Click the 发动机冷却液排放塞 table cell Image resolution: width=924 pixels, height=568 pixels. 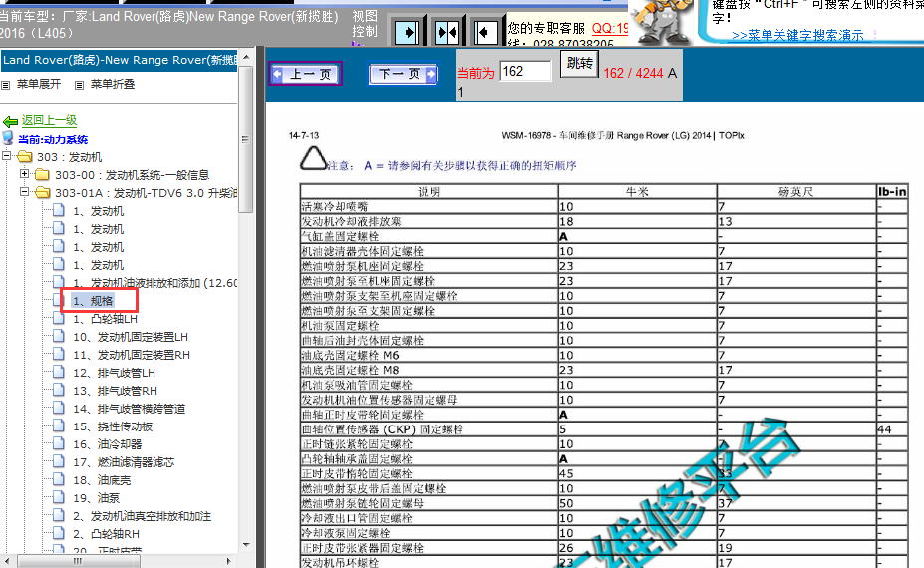click(429, 221)
